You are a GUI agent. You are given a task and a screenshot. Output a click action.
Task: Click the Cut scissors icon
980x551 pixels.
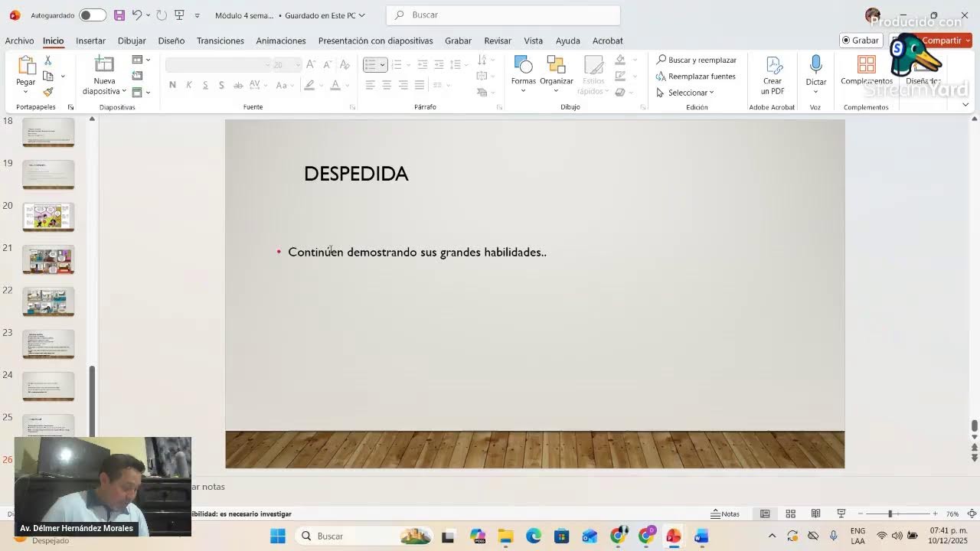click(48, 60)
